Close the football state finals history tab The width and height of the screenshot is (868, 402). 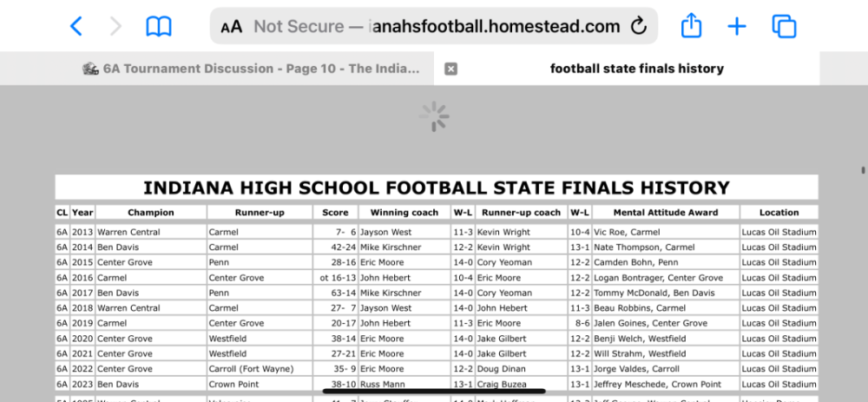pyautogui.click(x=451, y=69)
